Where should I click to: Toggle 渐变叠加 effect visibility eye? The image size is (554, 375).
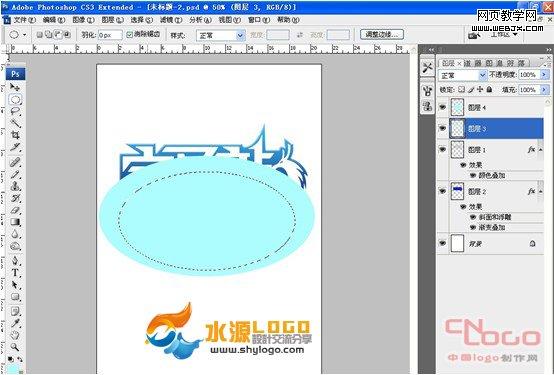pos(473,228)
